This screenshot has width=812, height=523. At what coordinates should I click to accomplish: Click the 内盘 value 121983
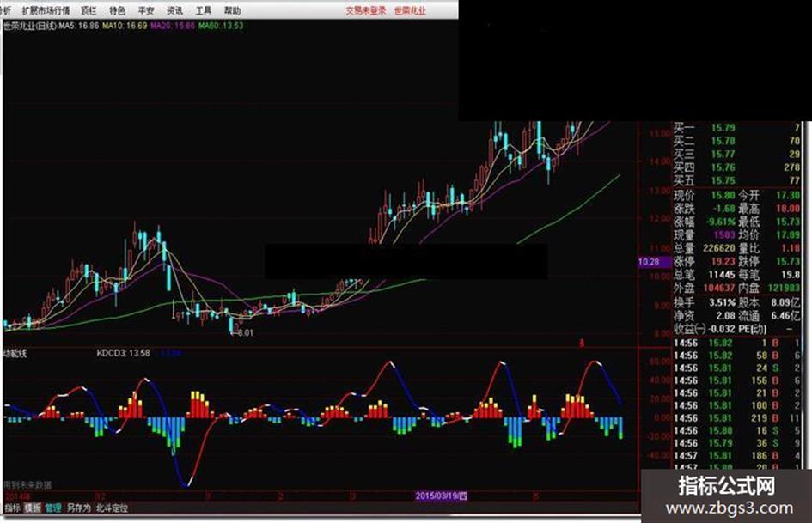(784, 288)
